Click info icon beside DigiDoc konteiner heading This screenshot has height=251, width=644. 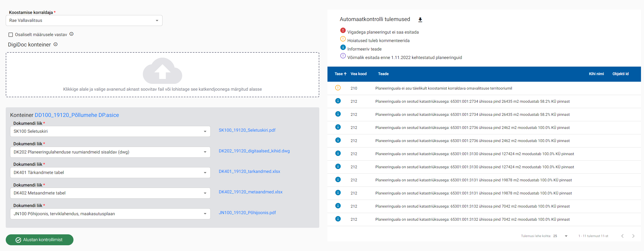pyautogui.click(x=55, y=44)
